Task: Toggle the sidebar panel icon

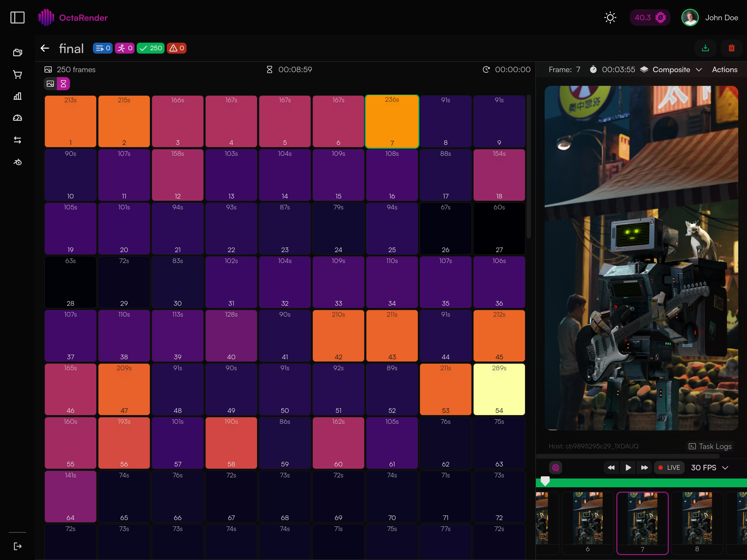Action: tap(17, 17)
